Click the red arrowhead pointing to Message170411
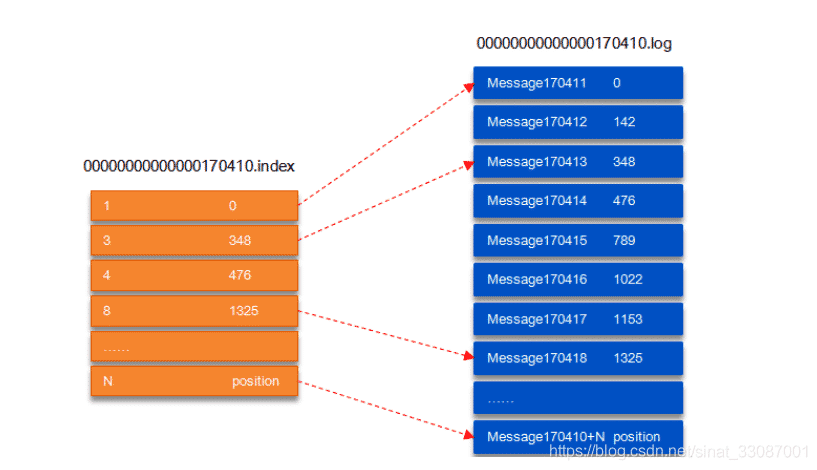This screenshot has height=470, width=817. (468, 87)
